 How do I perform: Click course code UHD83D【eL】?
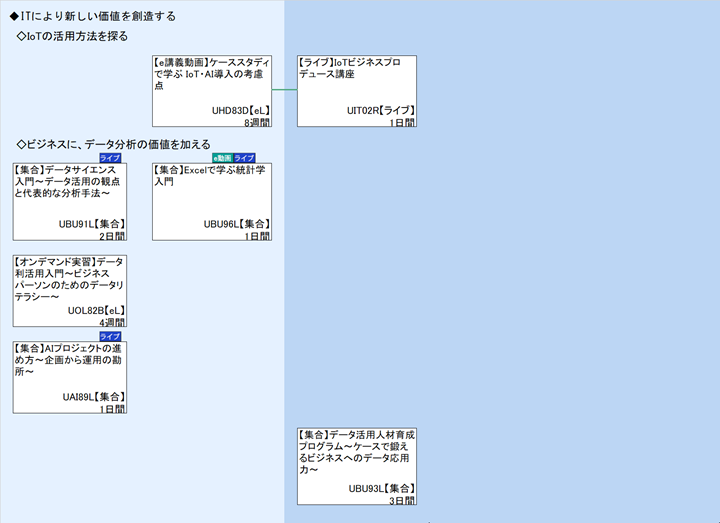[240, 110]
